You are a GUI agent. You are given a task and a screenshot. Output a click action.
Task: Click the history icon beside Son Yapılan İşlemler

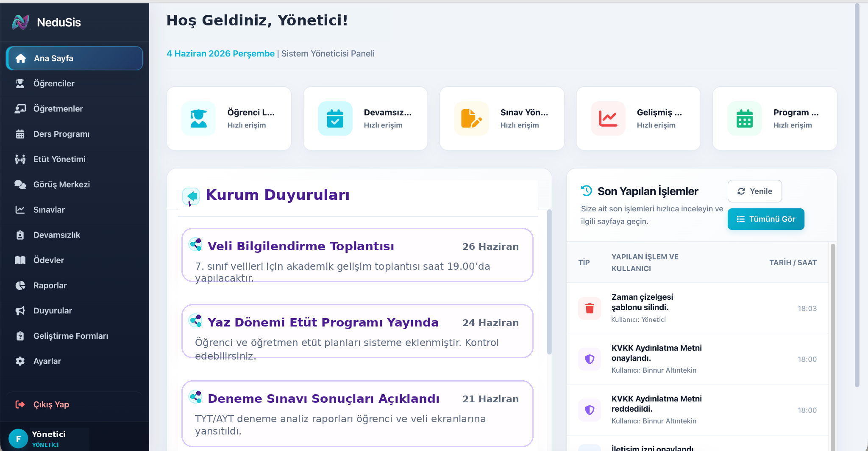[587, 191]
